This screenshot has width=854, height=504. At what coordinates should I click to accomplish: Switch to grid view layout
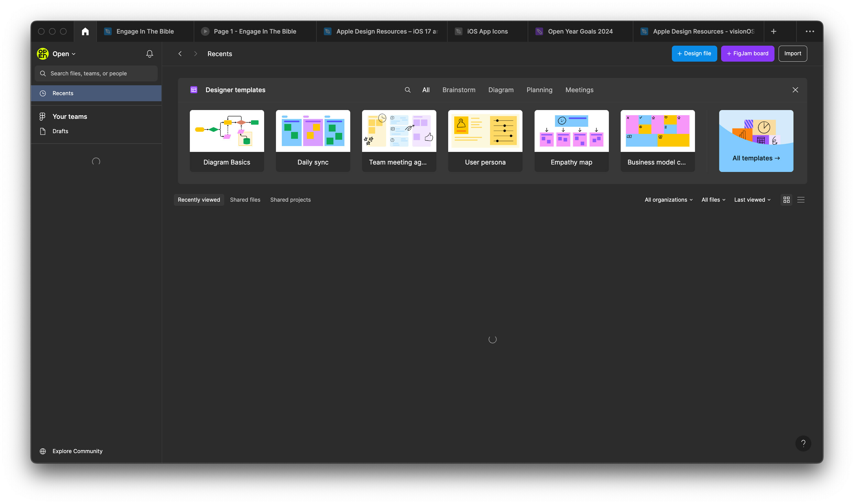click(787, 200)
